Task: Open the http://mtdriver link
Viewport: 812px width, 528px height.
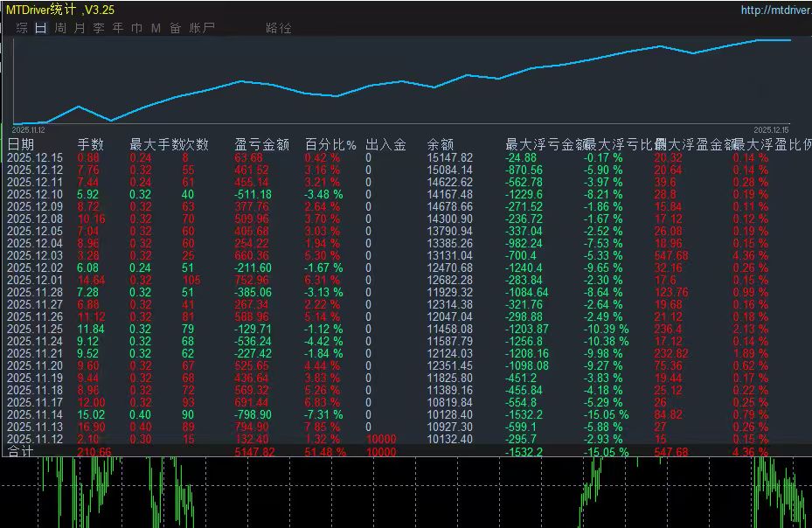Action: [x=776, y=10]
